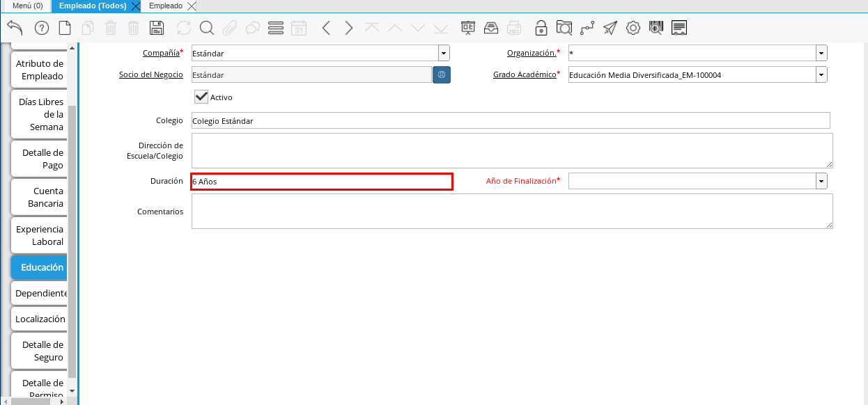
Task: Save the record with the floppy disk icon
Action: (157, 28)
